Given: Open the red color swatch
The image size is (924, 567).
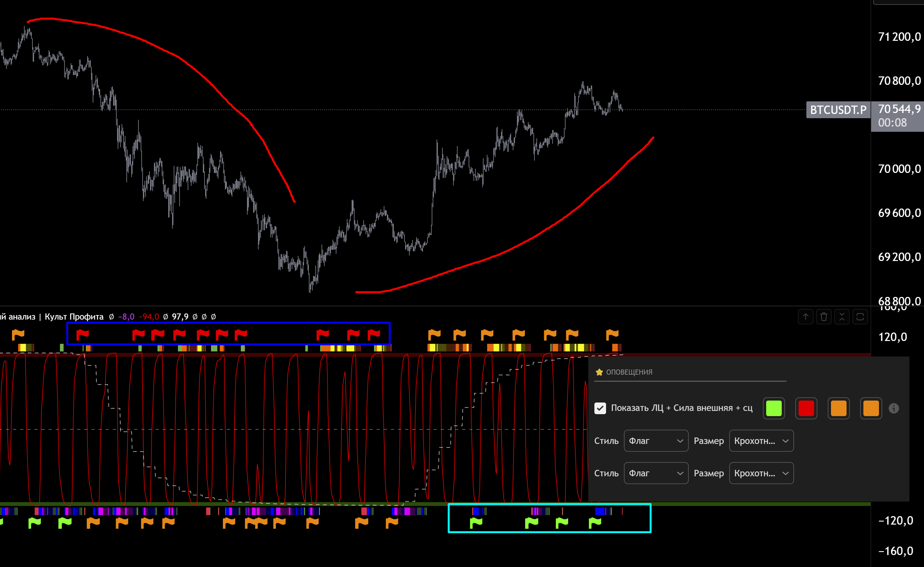Looking at the screenshot, I should coord(806,408).
